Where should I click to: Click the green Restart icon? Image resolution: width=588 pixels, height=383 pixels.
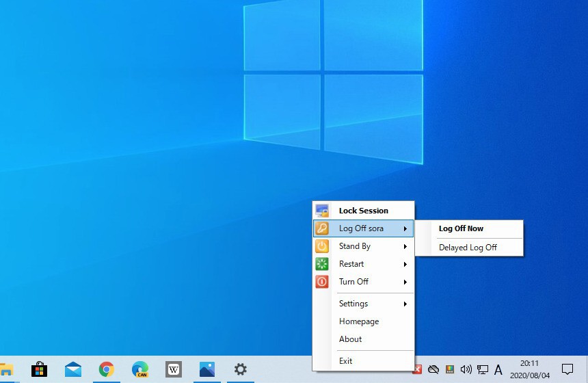click(321, 264)
